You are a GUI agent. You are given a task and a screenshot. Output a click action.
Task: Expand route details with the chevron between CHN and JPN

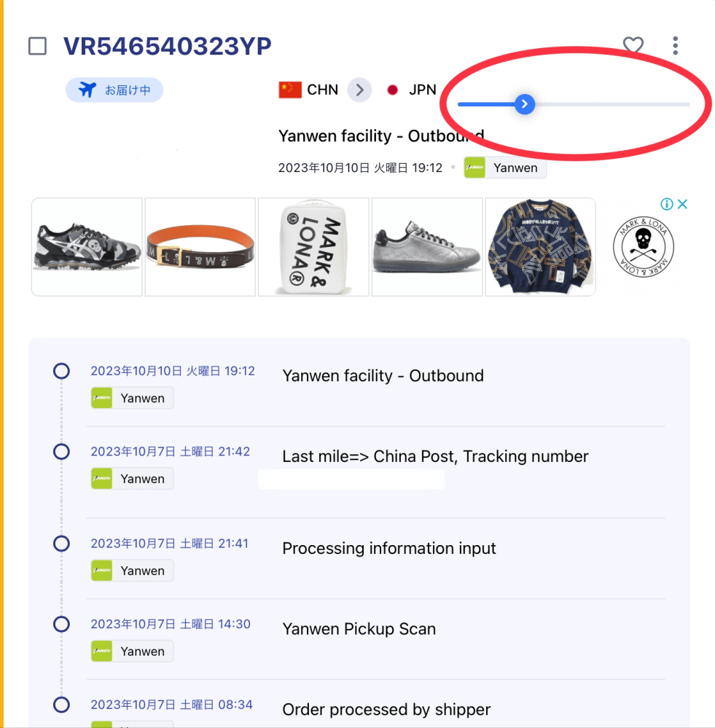[359, 90]
